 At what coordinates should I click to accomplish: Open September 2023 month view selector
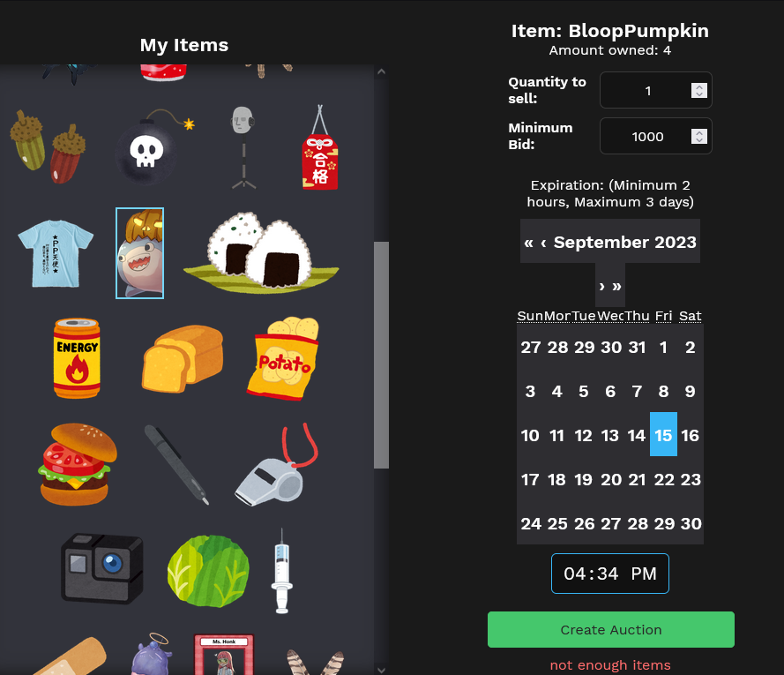pyautogui.click(x=624, y=242)
